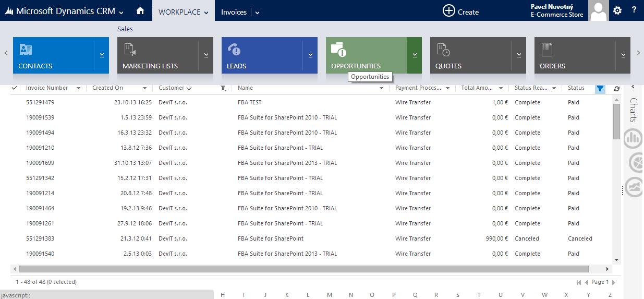The height and width of the screenshot is (299, 644).
Task: Click the vertical scrollbar thumb
Action: (x=616, y=122)
